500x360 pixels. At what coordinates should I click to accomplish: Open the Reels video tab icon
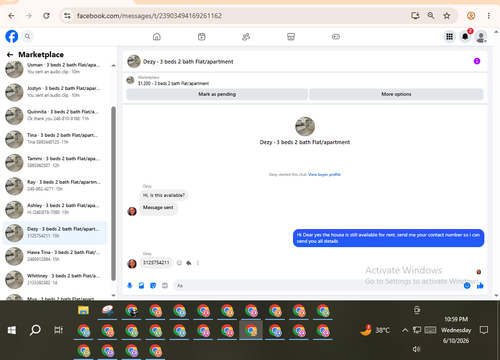tap(202, 37)
